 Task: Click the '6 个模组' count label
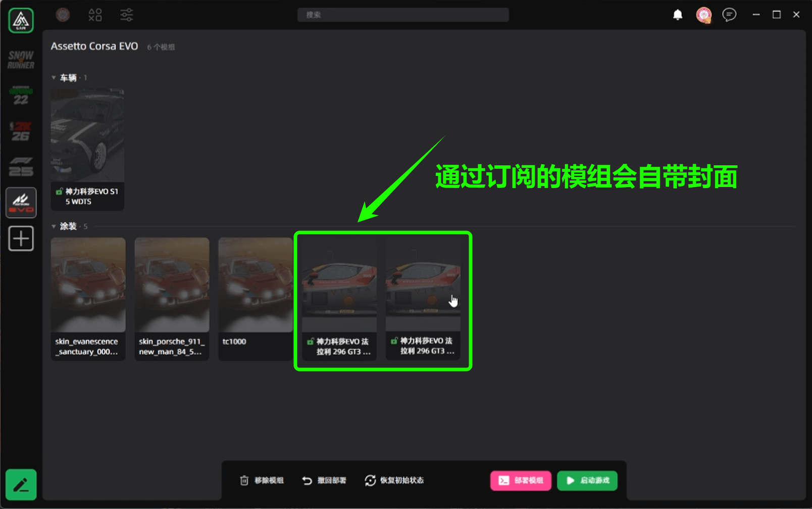coord(161,47)
